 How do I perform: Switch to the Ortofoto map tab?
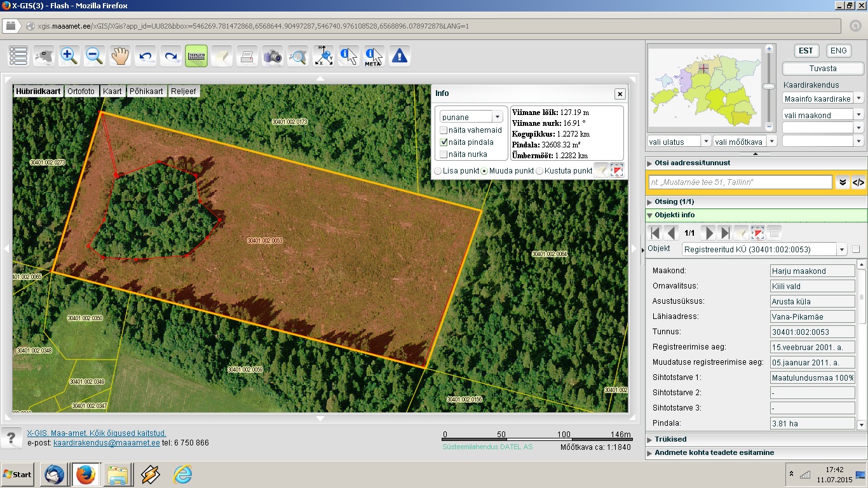pyautogui.click(x=81, y=91)
